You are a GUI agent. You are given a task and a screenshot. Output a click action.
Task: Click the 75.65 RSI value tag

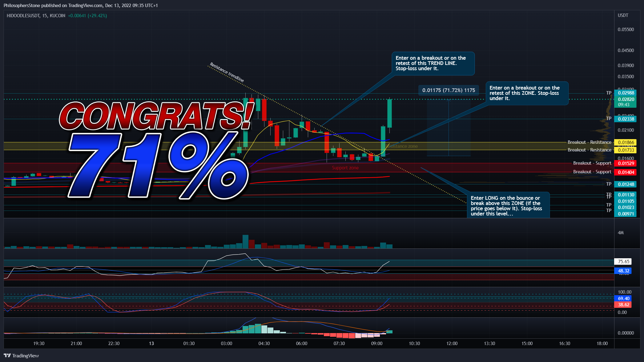click(623, 262)
